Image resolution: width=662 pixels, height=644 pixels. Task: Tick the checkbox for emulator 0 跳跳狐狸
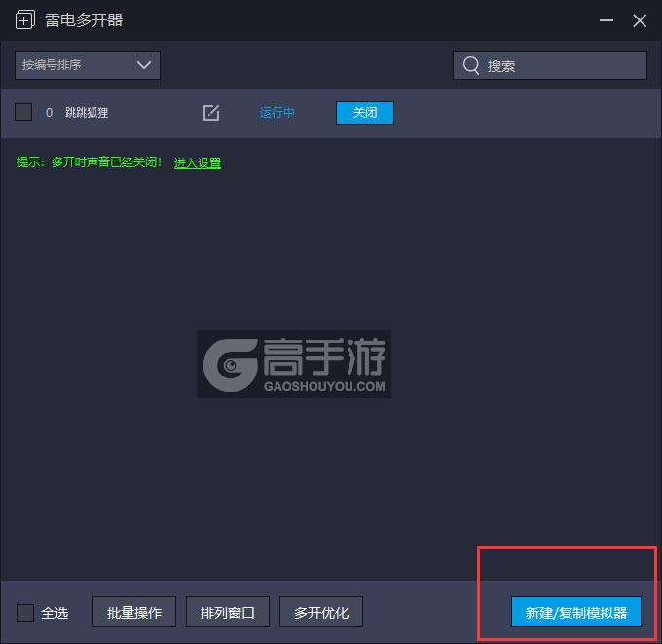(x=23, y=112)
